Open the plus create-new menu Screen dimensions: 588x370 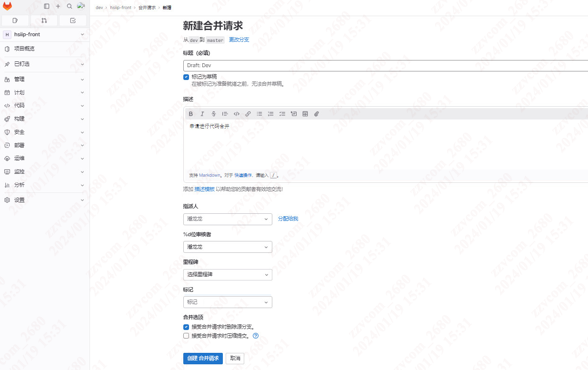(58, 6)
